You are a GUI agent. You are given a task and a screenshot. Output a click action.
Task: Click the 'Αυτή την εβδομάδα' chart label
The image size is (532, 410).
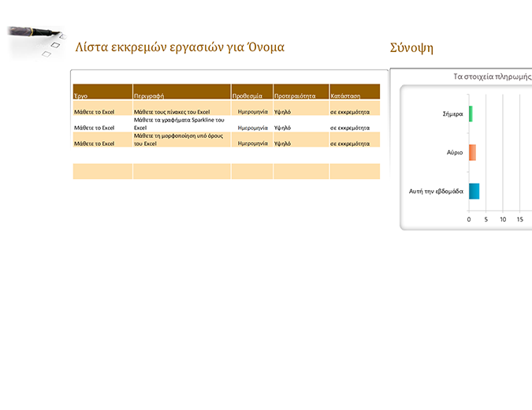[436, 191]
